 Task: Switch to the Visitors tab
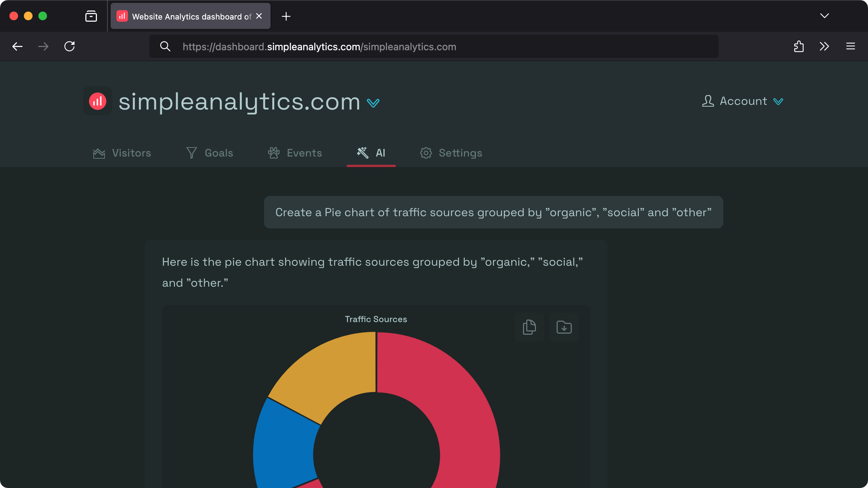(122, 153)
